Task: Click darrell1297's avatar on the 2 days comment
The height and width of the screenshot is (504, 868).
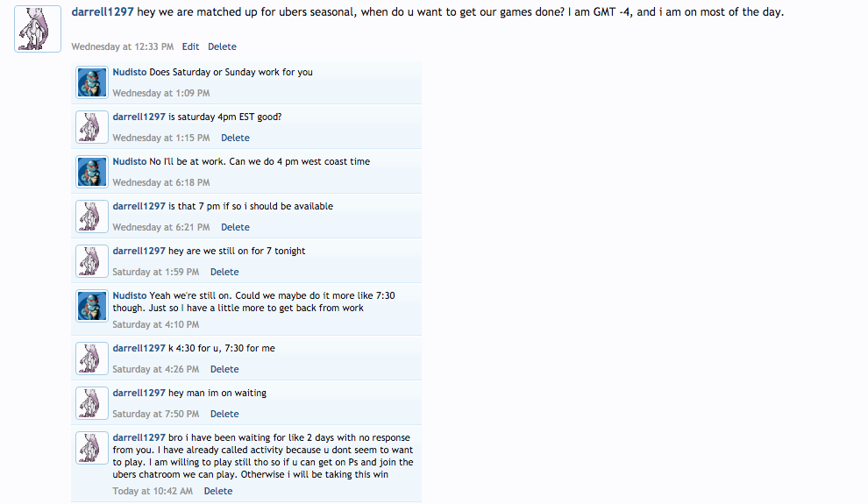Action: (92, 448)
